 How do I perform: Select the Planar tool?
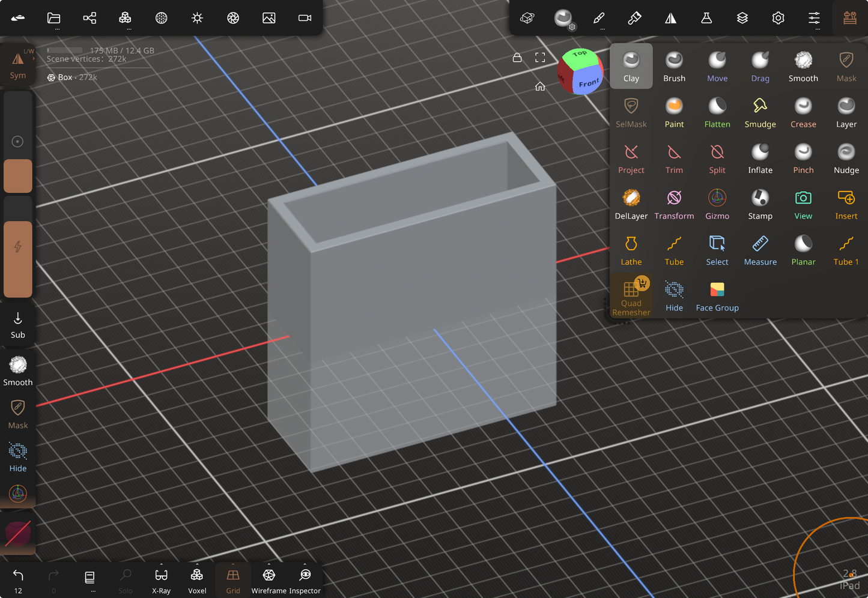(x=803, y=250)
